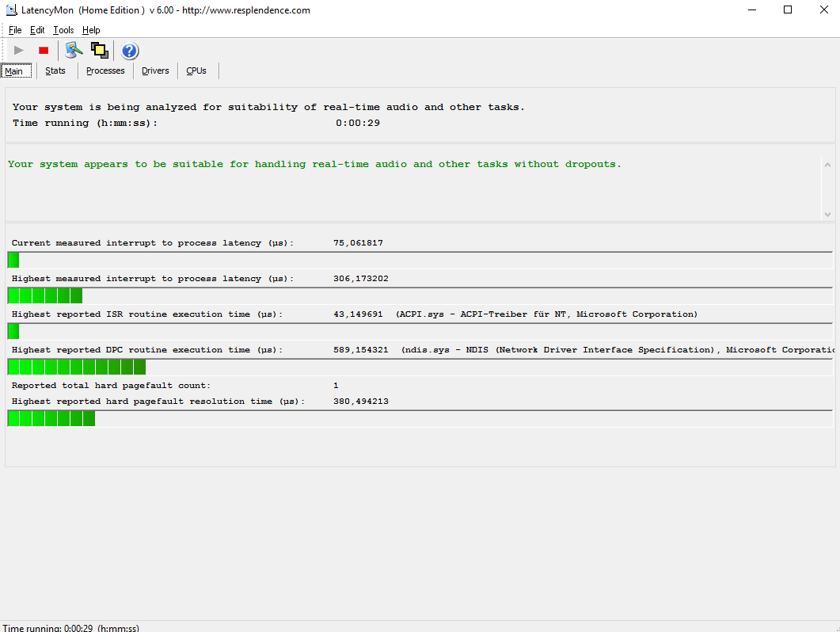The width and height of the screenshot is (840, 632).
Task: Click the 'Highest reported DPC routine execution time' label
Action: tap(146, 350)
